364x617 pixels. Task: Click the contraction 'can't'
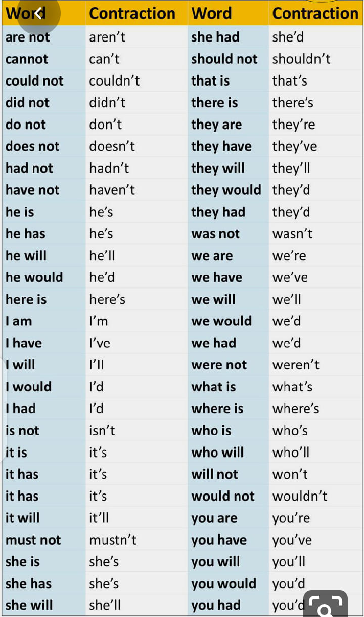coord(104,59)
